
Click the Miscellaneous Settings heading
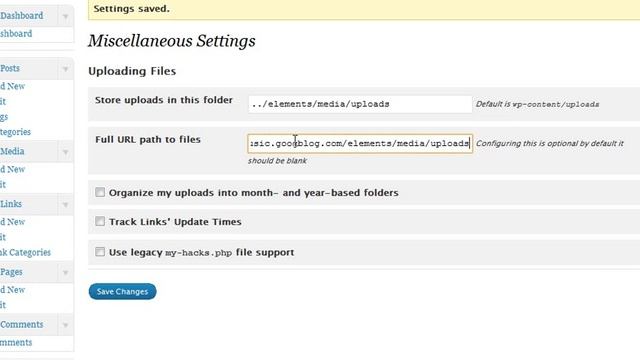point(172,41)
